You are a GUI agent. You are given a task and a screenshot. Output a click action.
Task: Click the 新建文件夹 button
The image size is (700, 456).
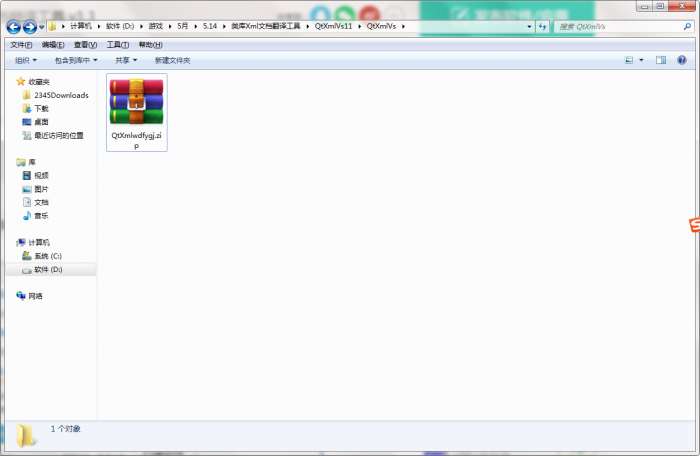[172, 60]
